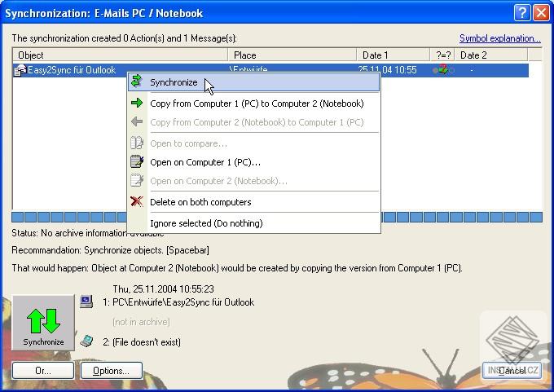The height and width of the screenshot is (392, 554).
Task: Click the desktop PC icon beside path 1
Action: (86, 302)
